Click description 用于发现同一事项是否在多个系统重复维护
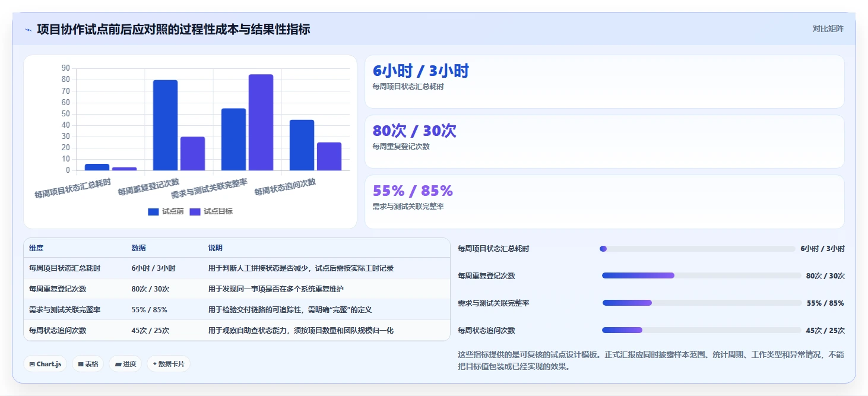Viewport: 868px width, 396px height. pyautogui.click(x=275, y=289)
